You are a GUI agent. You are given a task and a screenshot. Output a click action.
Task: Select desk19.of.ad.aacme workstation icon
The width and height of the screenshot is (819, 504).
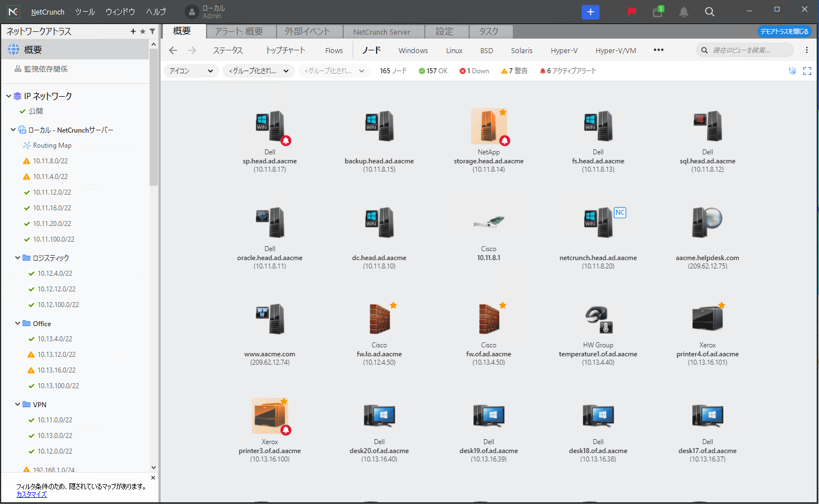pos(489,416)
